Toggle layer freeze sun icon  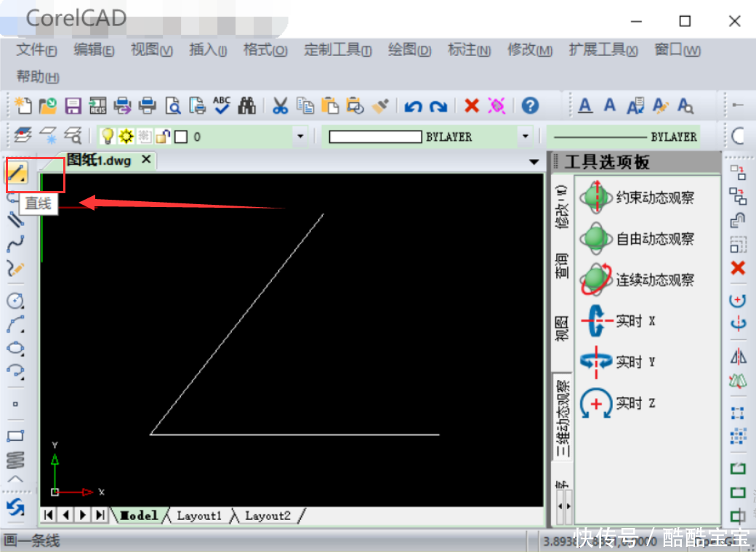pos(126,137)
